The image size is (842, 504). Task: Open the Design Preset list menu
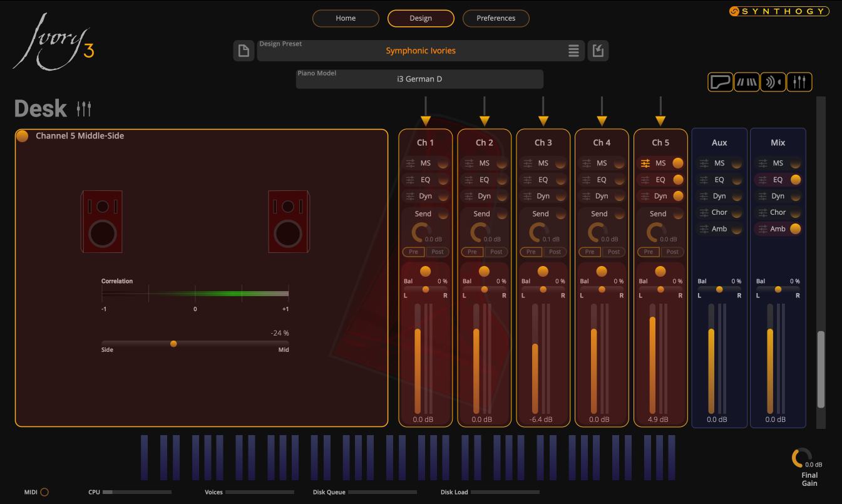[573, 51]
